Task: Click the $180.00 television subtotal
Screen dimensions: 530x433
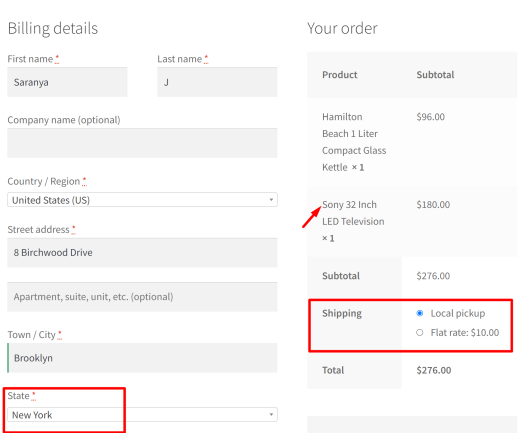Action: (433, 205)
